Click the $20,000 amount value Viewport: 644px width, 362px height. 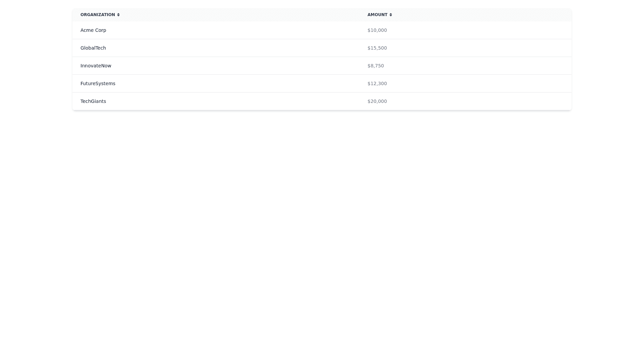coord(377,101)
